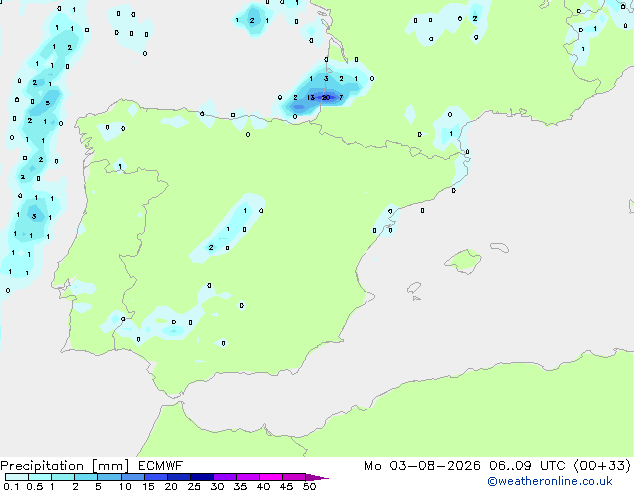Click the '13' precipitation value on the map
This screenshot has height=490, width=634.
311,97
